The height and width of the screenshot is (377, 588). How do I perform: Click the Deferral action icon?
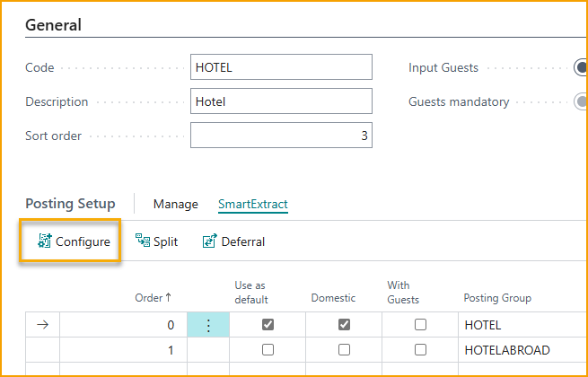point(210,241)
